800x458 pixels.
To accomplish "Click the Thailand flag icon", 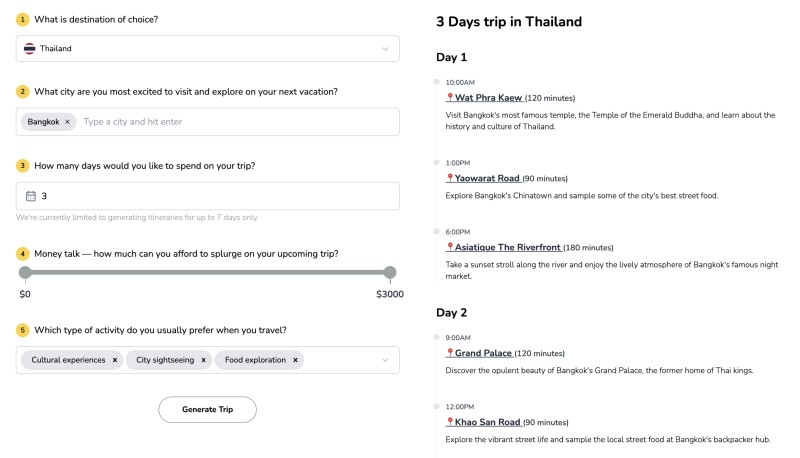I will 30,48.
